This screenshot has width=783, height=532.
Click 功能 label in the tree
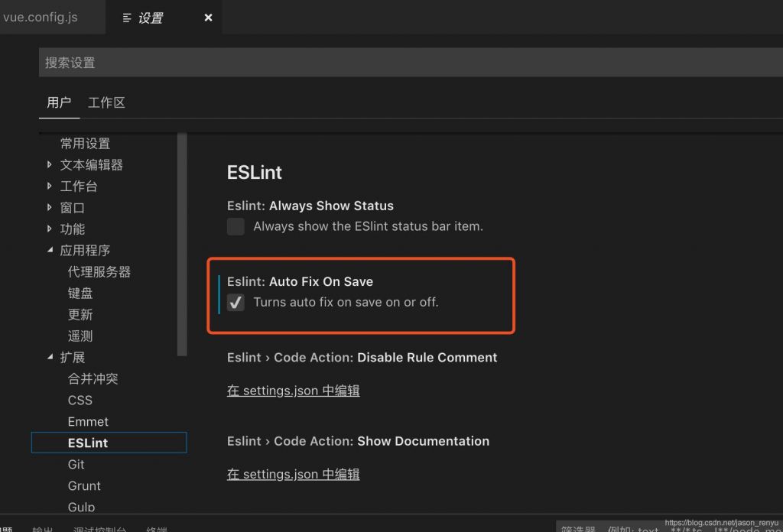pos(72,229)
